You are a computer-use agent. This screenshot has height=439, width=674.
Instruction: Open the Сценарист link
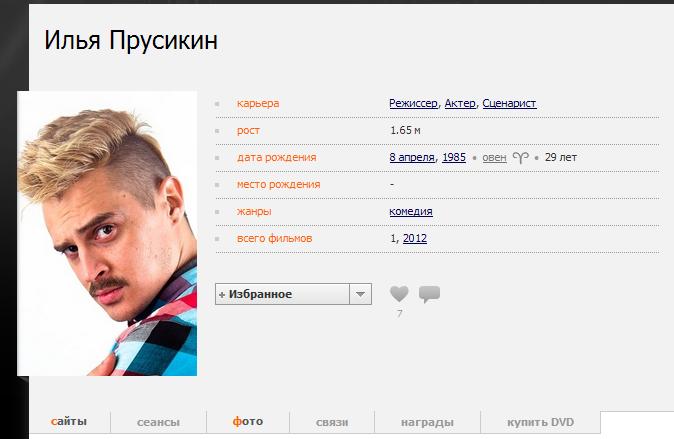click(x=509, y=103)
